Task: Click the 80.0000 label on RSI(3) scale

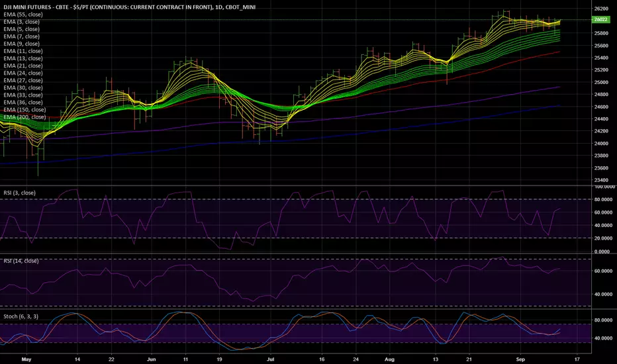Action: 603,199
